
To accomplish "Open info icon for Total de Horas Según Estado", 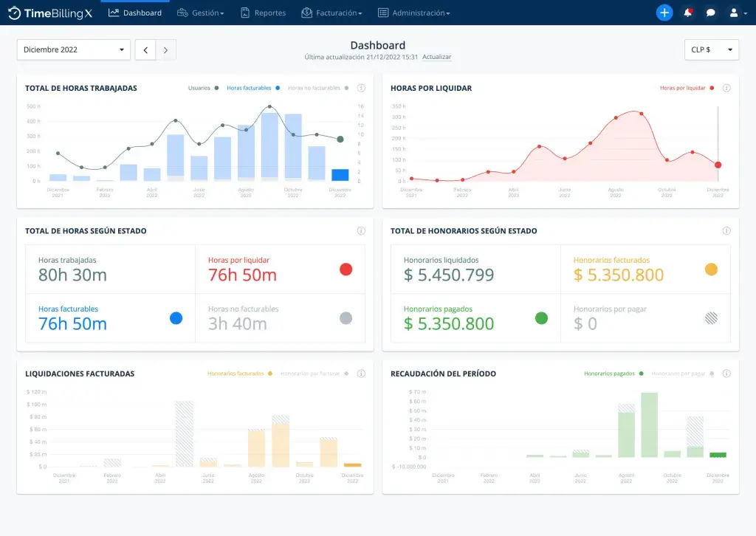I will [x=361, y=231].
